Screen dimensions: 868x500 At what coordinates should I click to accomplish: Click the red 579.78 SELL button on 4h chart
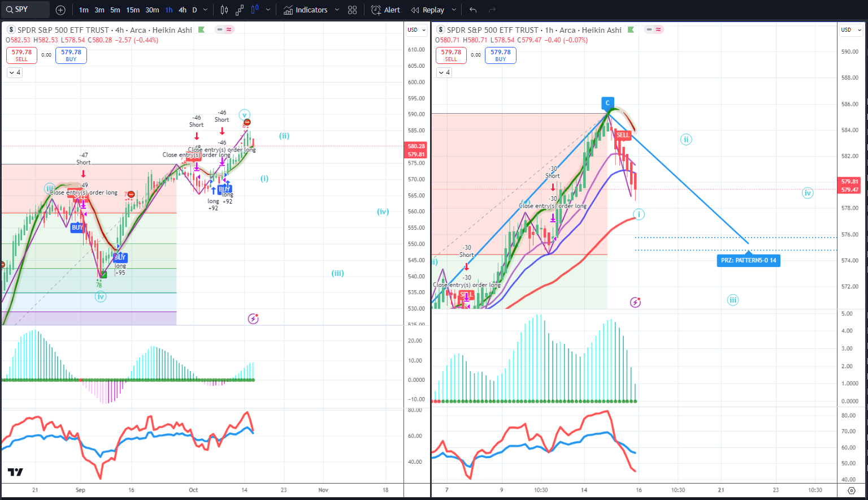pyautogui.click(x=21, y=55)
